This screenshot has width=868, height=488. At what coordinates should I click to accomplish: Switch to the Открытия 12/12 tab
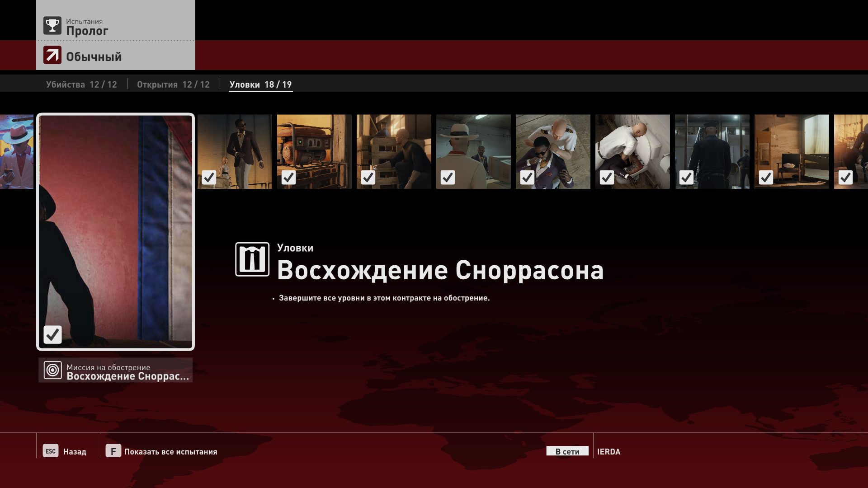[x=173, y=84]
